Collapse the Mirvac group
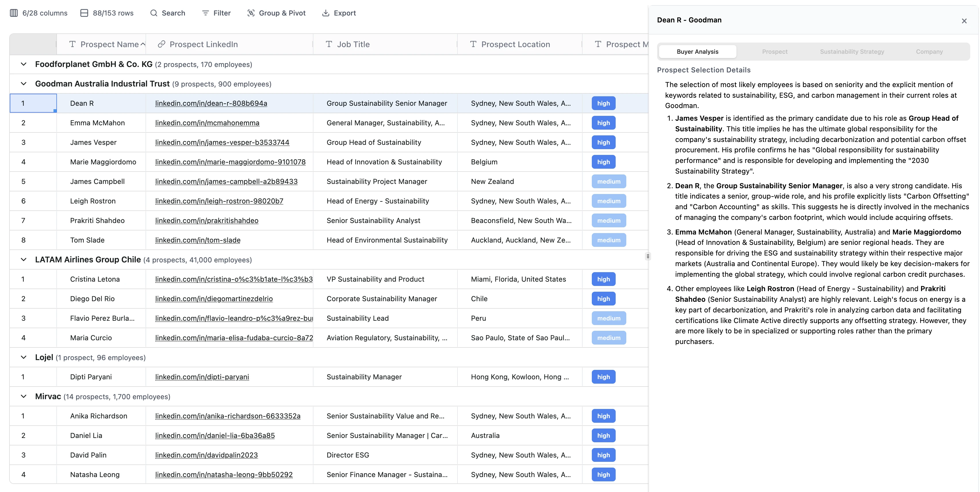Image resolution: width=980 pixels, height=492 pixels. (24, 397)
